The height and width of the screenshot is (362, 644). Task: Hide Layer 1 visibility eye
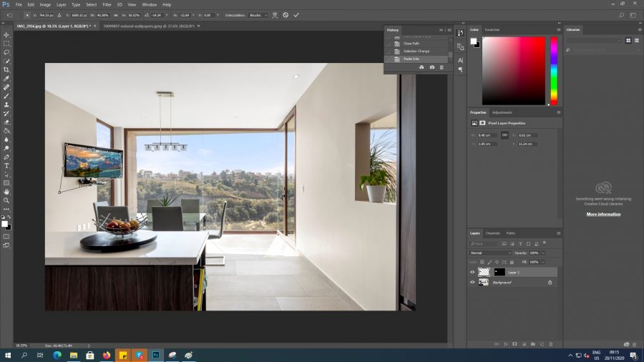pyautogui.click(x=472, y=272)
